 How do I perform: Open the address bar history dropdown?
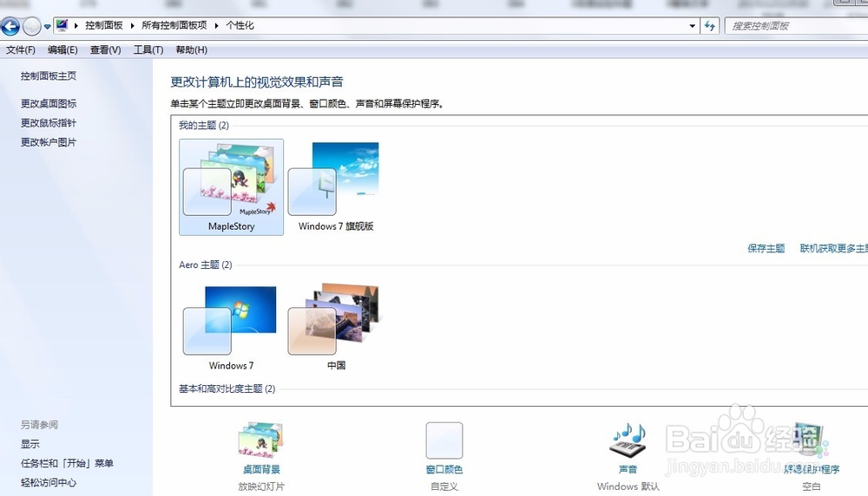coord(692,26)
